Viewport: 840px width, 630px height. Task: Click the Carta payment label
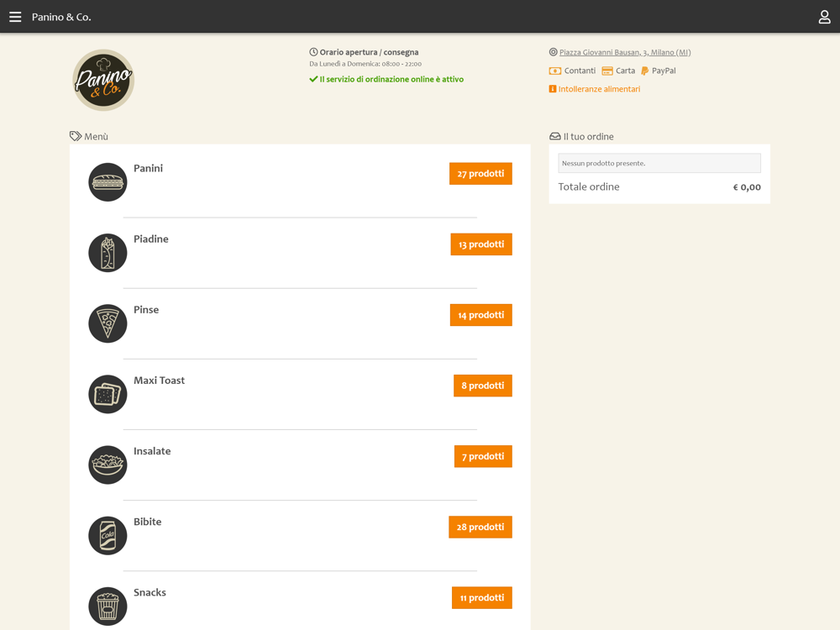[625, 71]
